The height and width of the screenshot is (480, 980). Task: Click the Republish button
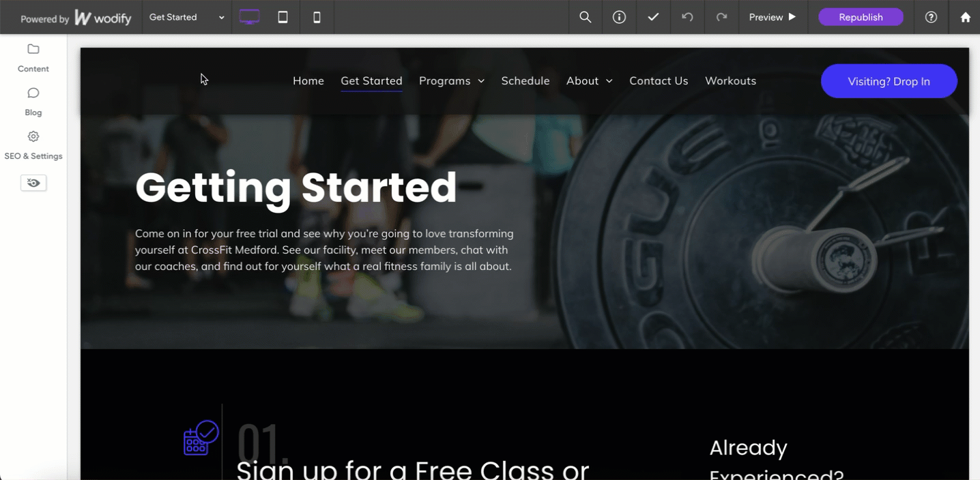point(861,17)
